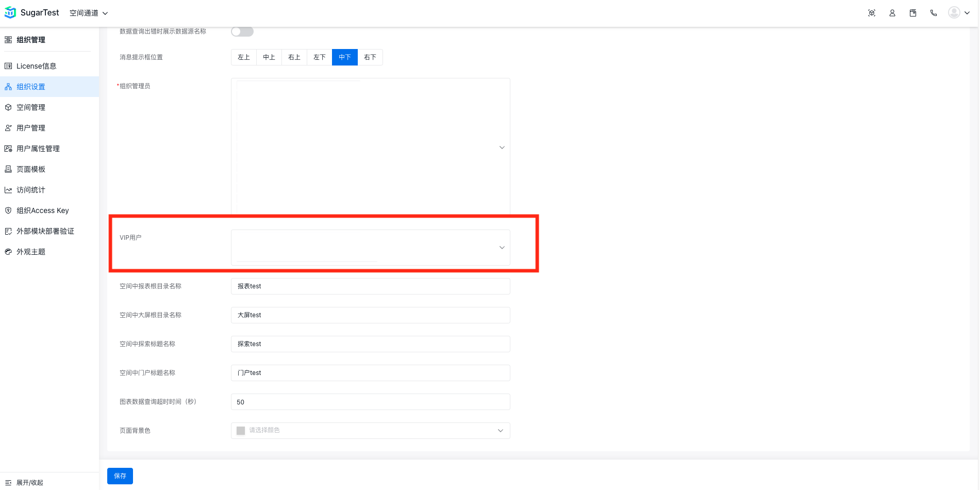Click the scan/focus icon in top bar

(x=872, y=13)
